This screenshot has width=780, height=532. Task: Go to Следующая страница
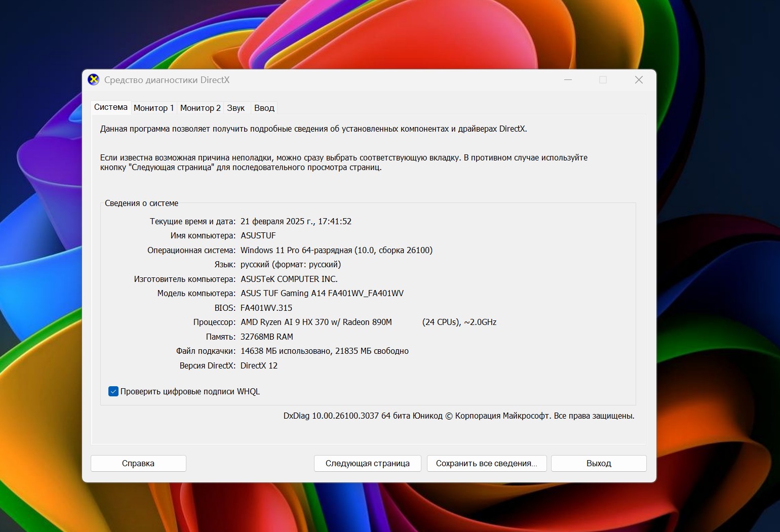click(368, 463)
